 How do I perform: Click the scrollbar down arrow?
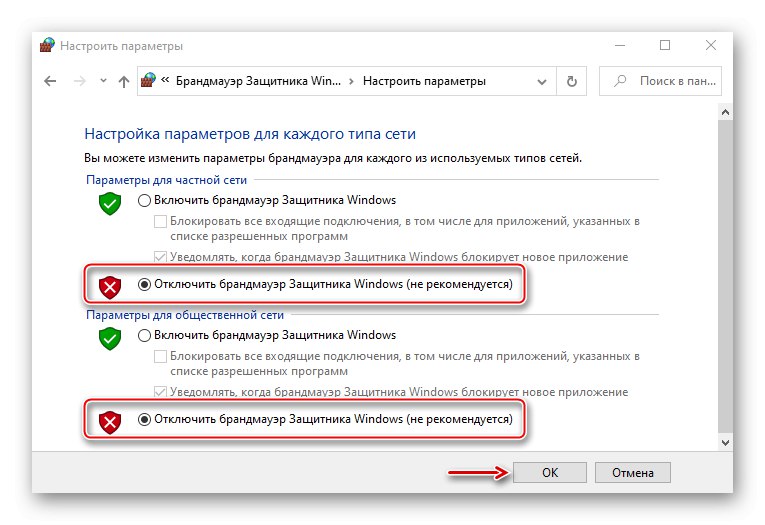tap(725, 443)
